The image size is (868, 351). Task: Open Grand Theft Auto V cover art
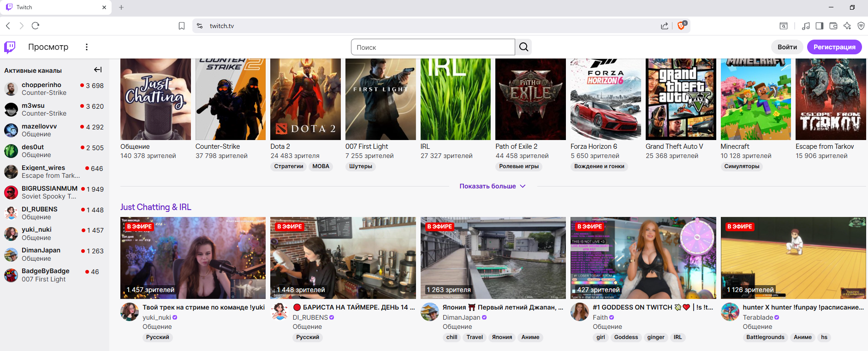pos(681,99)
